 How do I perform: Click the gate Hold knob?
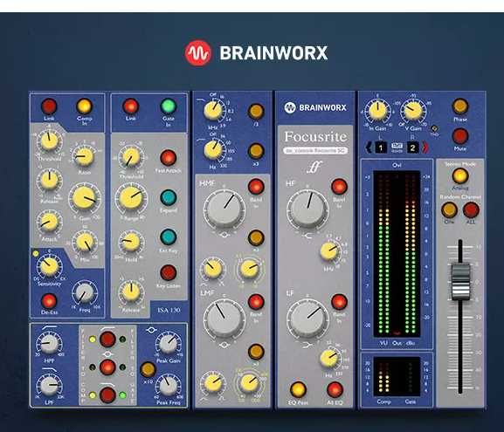pos(131,242)
